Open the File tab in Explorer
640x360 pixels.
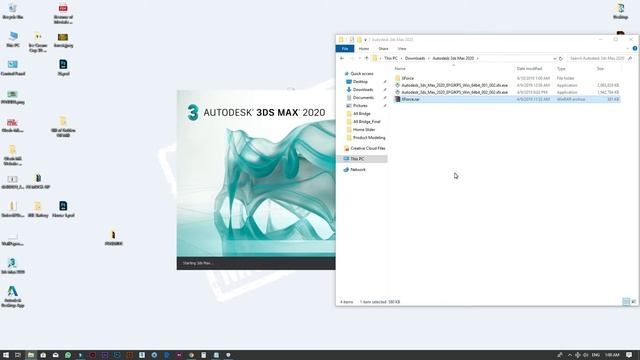[x=345, y=49]
